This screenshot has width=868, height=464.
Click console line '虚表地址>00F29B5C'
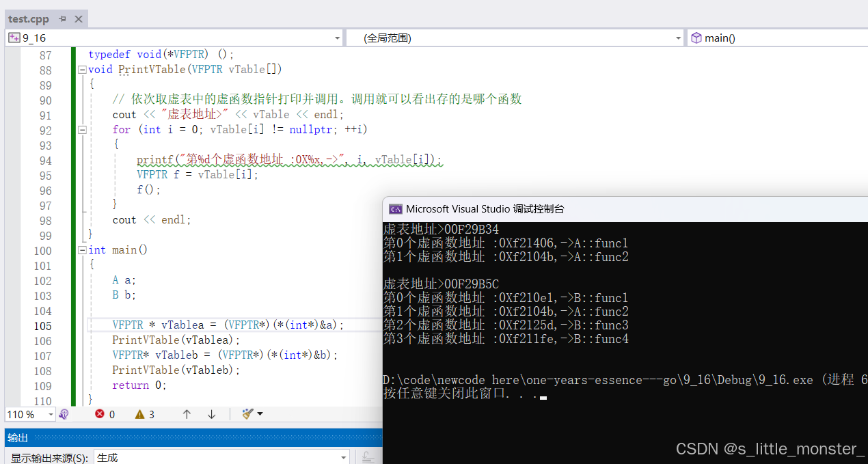[441, 284]
